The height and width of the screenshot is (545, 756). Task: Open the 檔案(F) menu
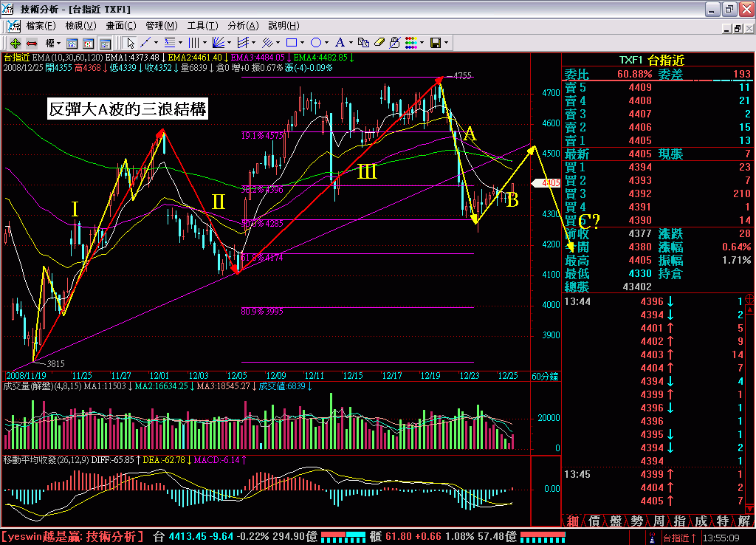(x=41, y=26)
